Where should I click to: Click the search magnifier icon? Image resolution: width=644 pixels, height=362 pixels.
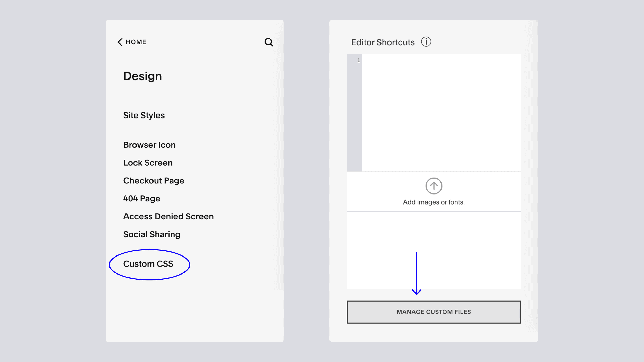(268, 42)
